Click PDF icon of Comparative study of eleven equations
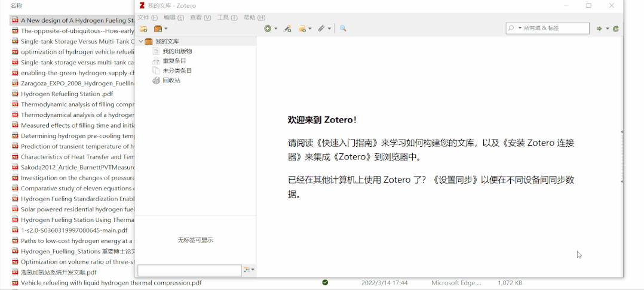This screenshot has width=644, height=290. point(15,189)
